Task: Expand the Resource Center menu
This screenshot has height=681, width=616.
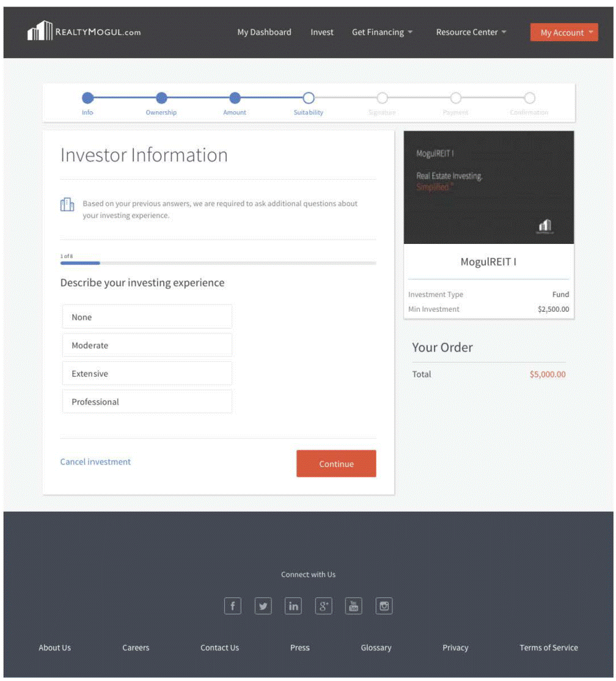Action: (471, 32)
